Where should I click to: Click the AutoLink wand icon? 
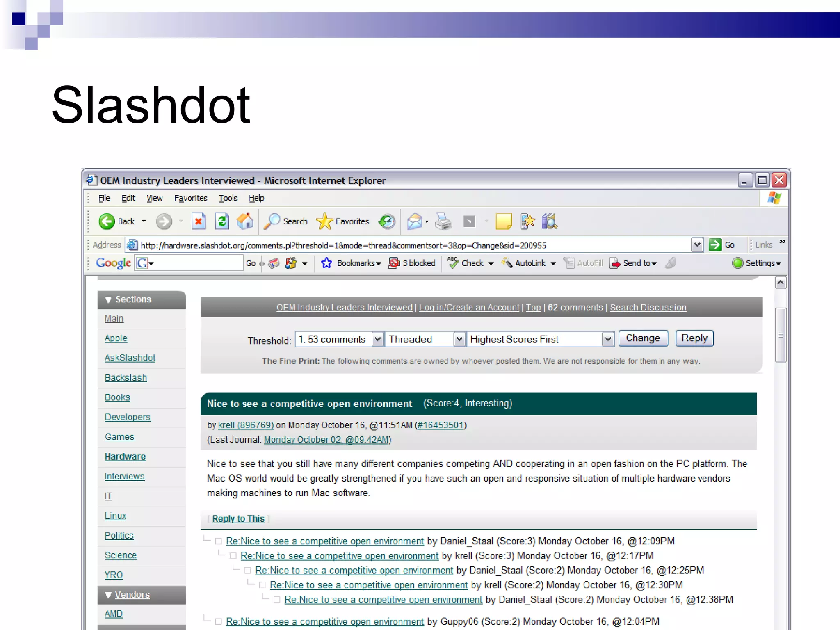point(507,263)
